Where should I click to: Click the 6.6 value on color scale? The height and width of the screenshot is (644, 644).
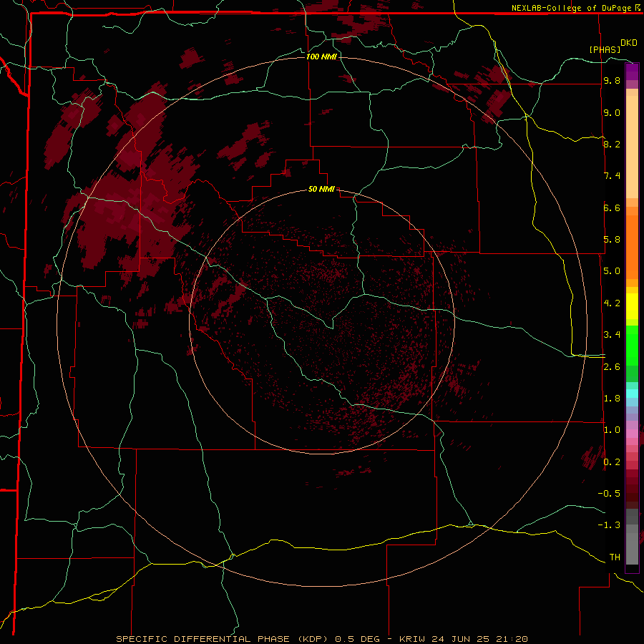(x=612, y=208)
